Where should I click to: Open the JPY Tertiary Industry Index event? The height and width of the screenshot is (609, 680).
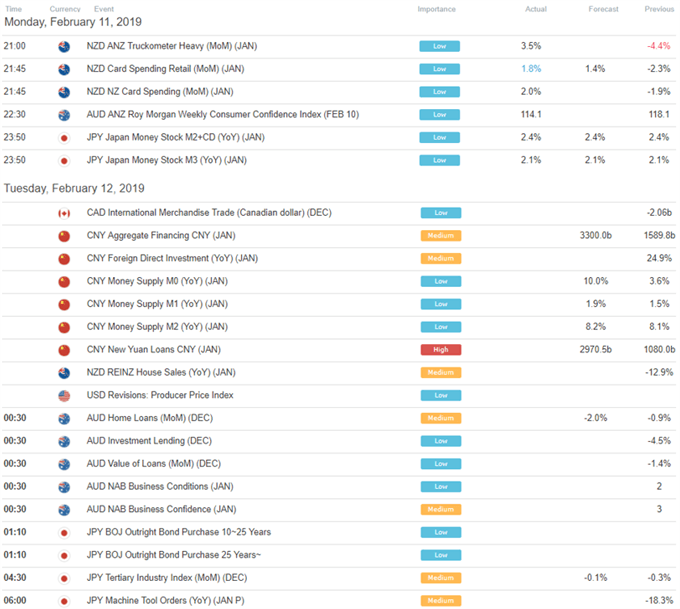pos(167,578)
